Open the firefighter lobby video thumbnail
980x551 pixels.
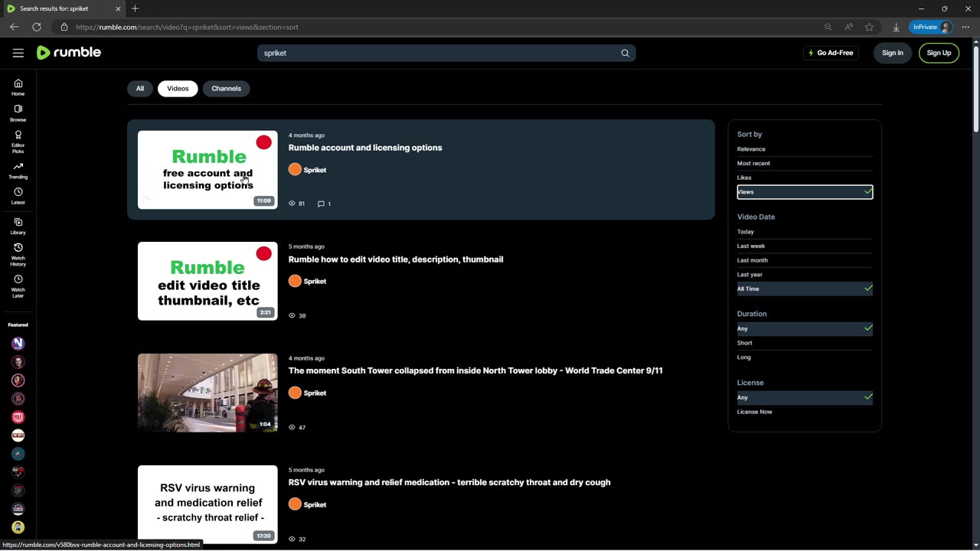click(207, 393)
